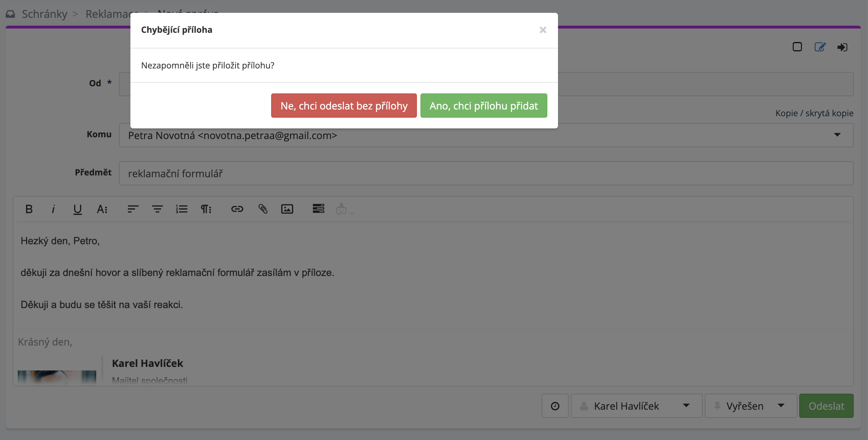Viewport: 868px width, 440px height.
Task: Close the Chybějící příloha dialog
Action: 543,30
